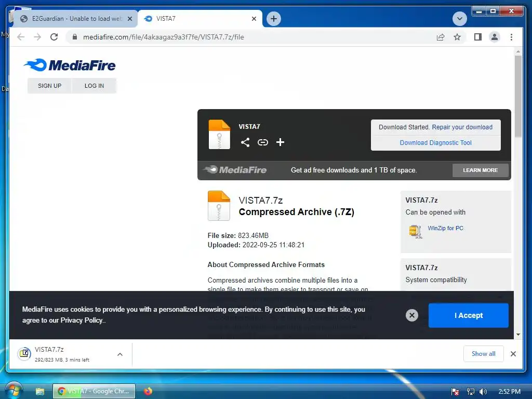Click Show all downloads
This screenshot has height=399, width=532.
tap(484, 354)
